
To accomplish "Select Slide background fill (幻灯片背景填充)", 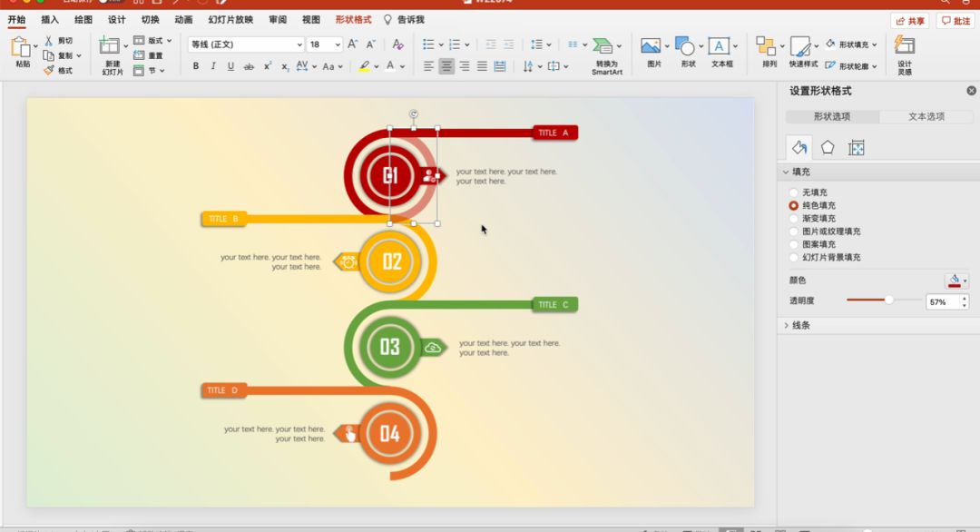I will (794, 258).
